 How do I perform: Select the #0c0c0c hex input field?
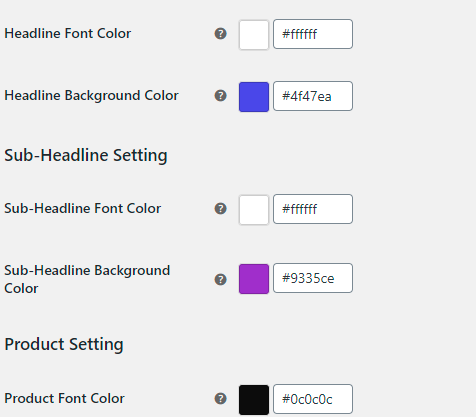pyautogui.click(x=313, y=399)
